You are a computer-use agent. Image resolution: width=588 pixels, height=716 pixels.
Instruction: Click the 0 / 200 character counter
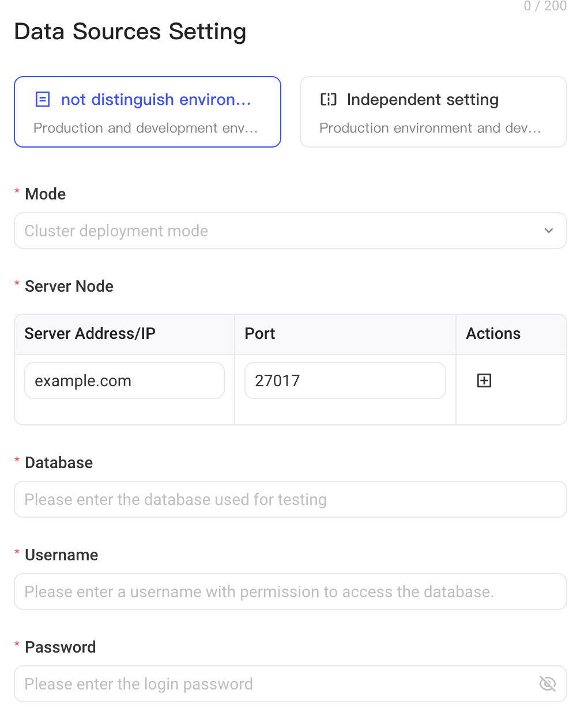[x=545, y=6]
